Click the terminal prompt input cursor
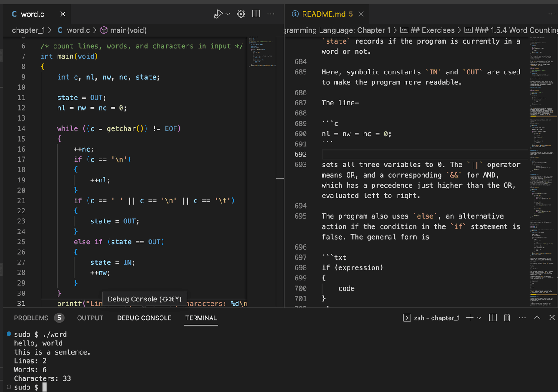Screen dimensions: 558x392 [x=44, y=387]
